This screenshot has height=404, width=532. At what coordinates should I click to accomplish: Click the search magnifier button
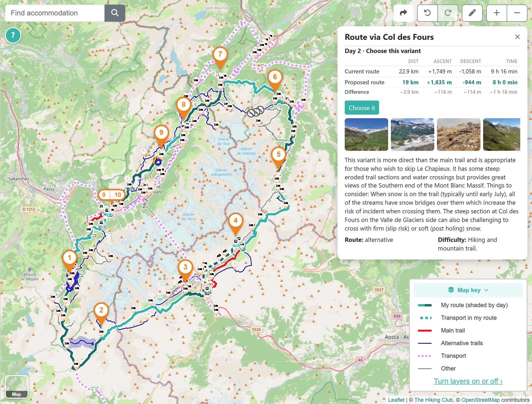(x=115, y=13)
